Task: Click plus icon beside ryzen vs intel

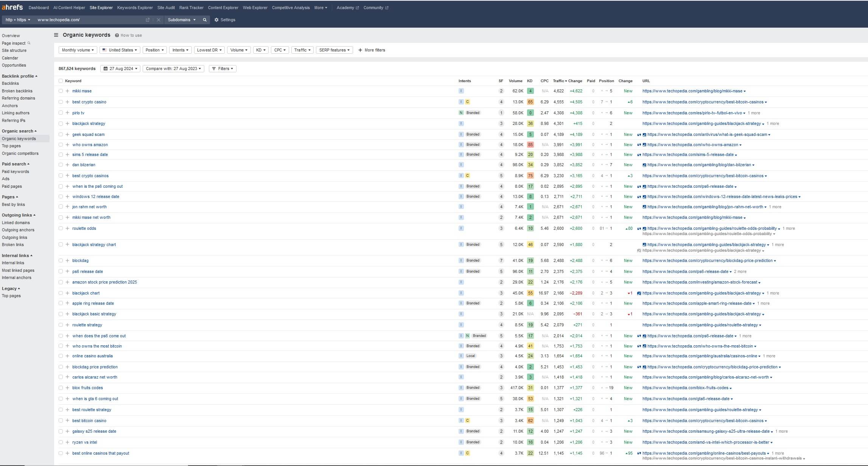Action: coord(67,442)
